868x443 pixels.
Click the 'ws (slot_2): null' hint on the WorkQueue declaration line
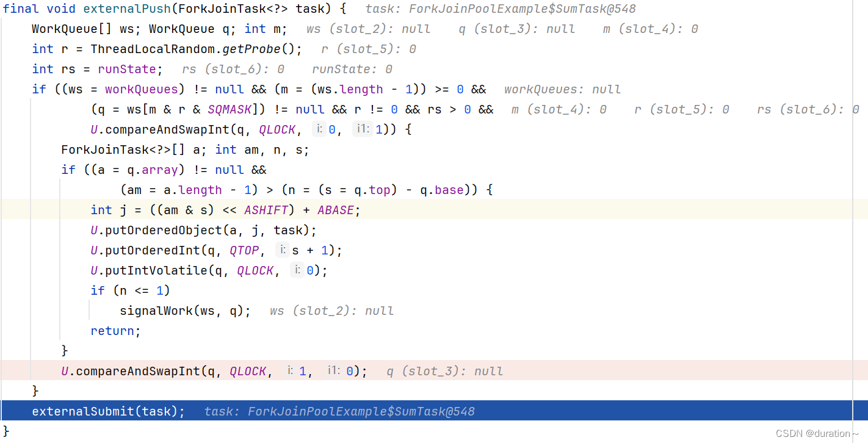pos(368,29)
